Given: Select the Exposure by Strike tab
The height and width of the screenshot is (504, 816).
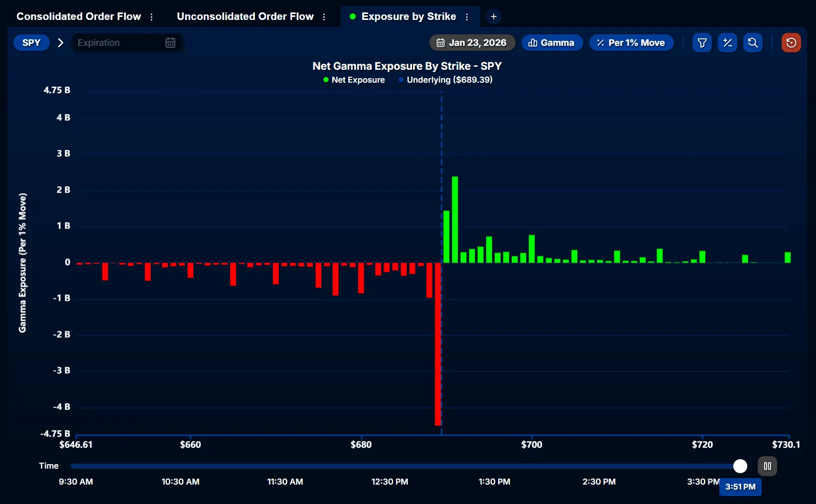Looking at the screenshot, I should pos(408,16).
